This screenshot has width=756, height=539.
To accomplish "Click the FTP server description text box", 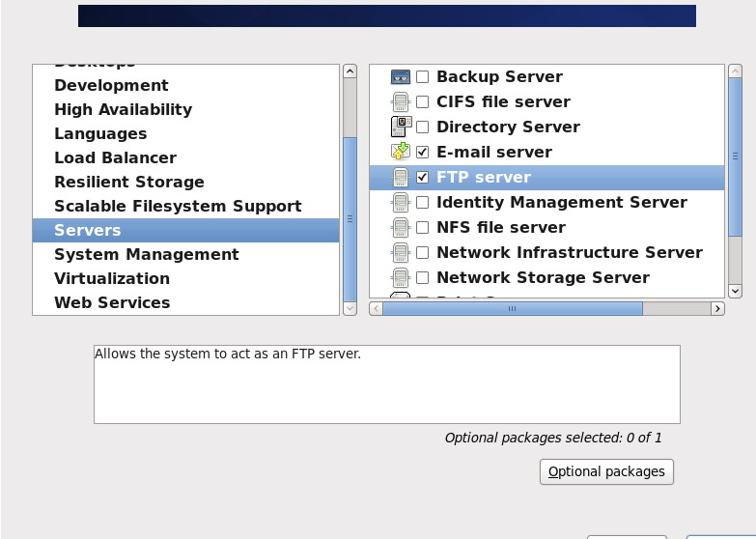I will [387, 384].
